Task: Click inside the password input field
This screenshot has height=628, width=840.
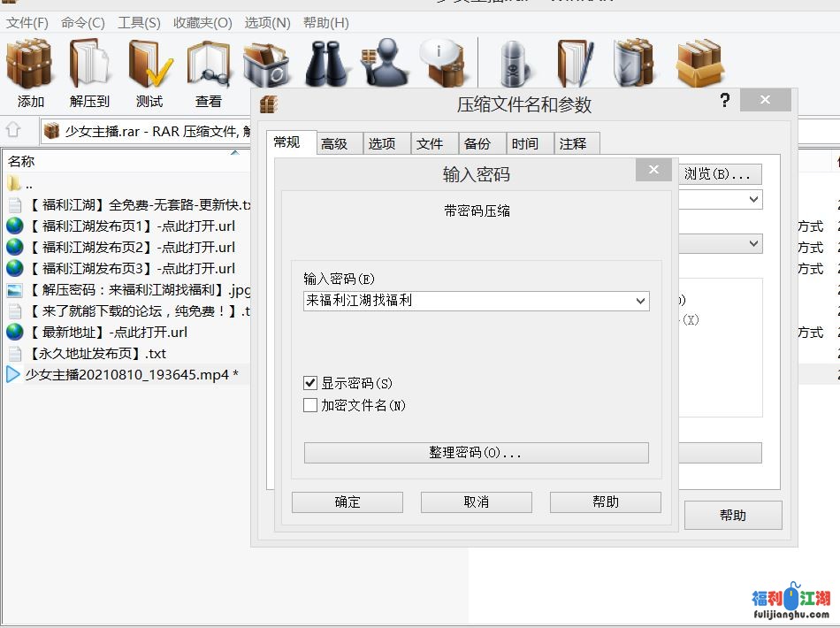Action: pos(467,302)
